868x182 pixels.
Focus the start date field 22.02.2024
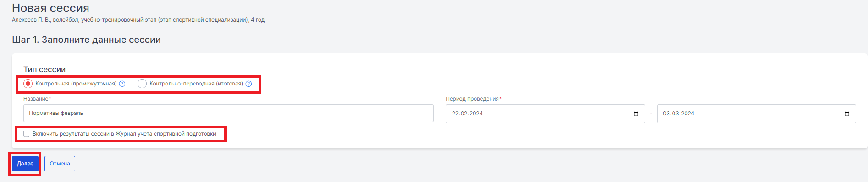(x=545, y=114)
